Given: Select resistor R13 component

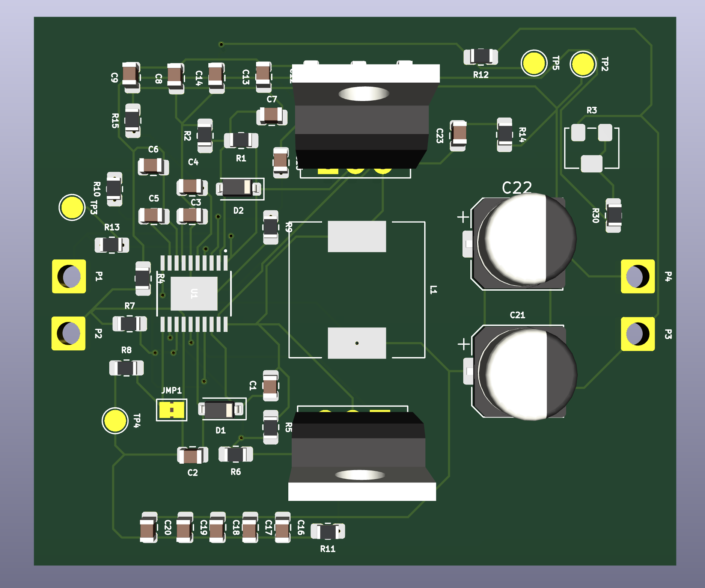Looking at the screenshot, I should point(112,245).
